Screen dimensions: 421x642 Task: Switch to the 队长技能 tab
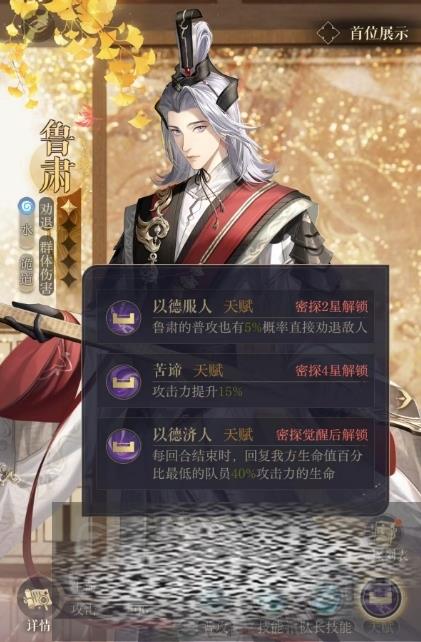[328, 628]
